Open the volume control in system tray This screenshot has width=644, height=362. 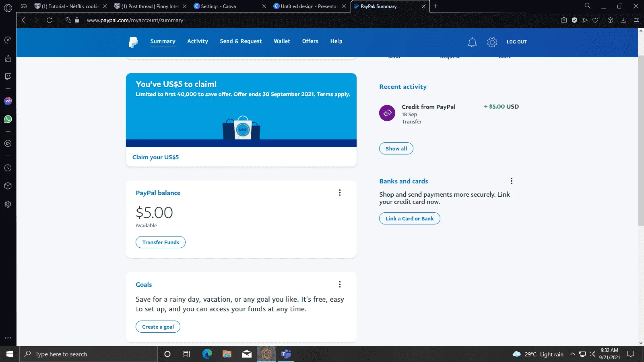pyautogui.click(x=592, y=354)
